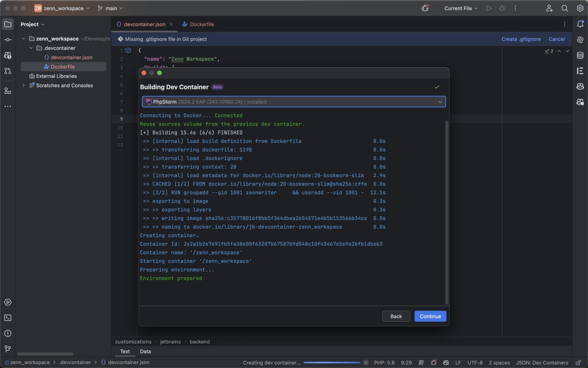Open the Current File run configuration dropdown
Viewport: 588px width, 368px height.
pos(461,8)
